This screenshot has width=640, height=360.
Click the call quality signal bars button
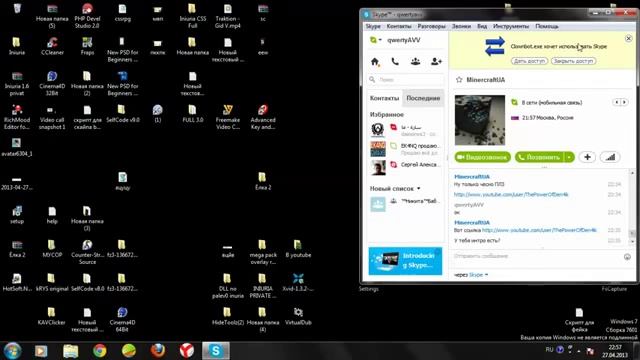pos(610,157)
